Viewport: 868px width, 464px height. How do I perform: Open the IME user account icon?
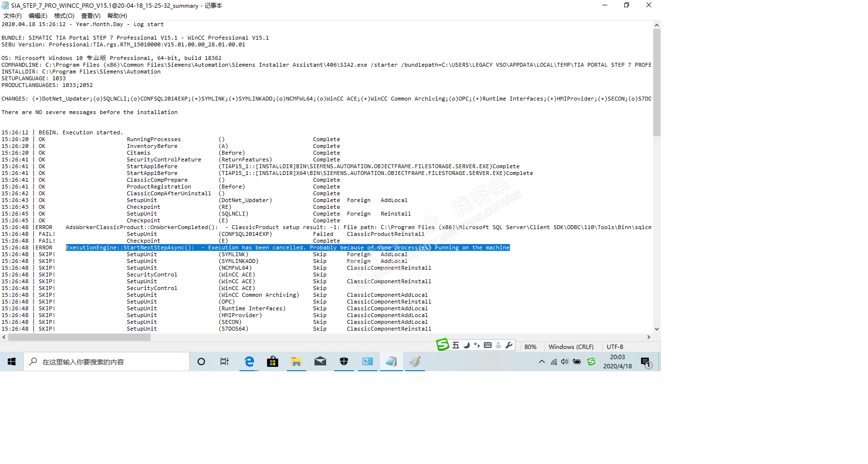point(498,345)
